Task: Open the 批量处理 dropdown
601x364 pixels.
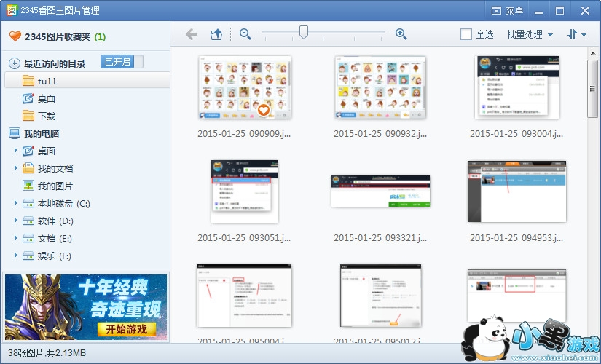Action: (x=530, y=34)
